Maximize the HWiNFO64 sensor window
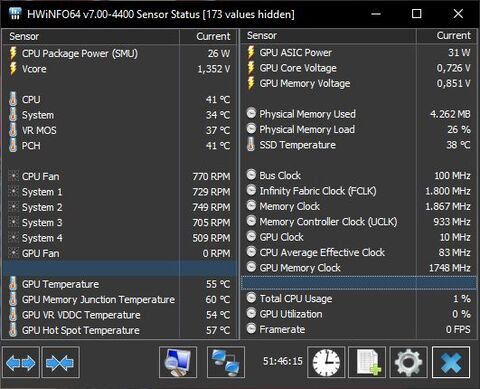Image resolution: width=480 pixels, height=389 pixels. pyautogui.click(x=416, y=14)
